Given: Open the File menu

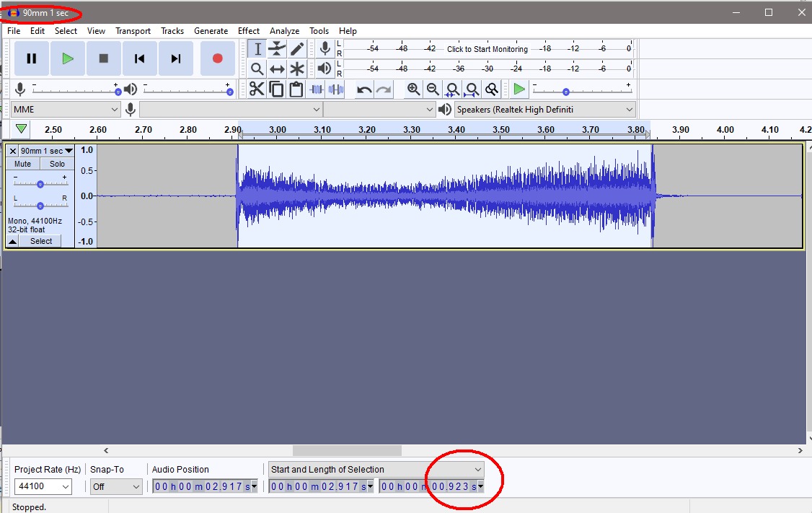Looking at the screenshot, I should point(14,31).
